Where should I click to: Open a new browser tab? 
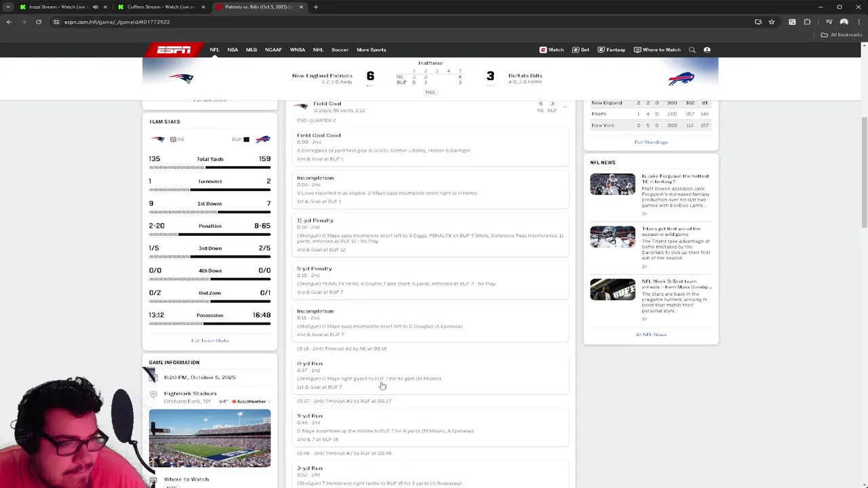315,7
